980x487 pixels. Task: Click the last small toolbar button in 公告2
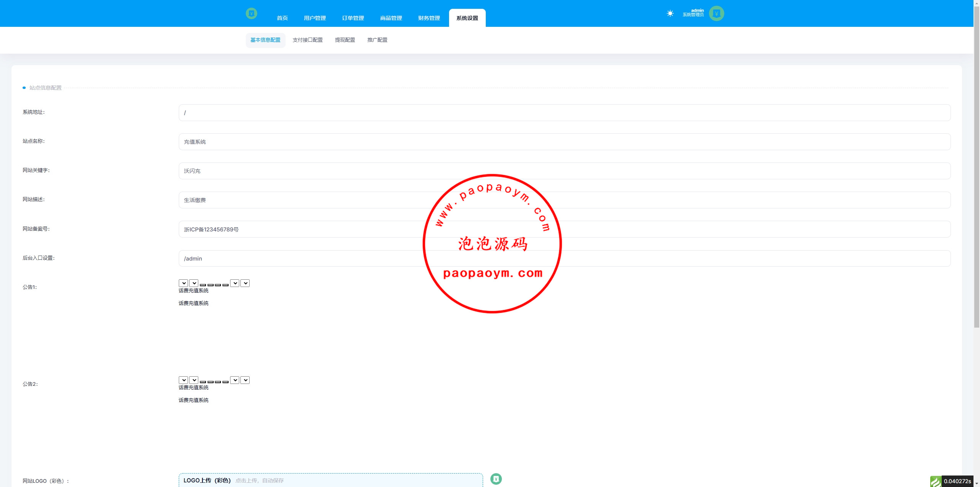point(225,382)
